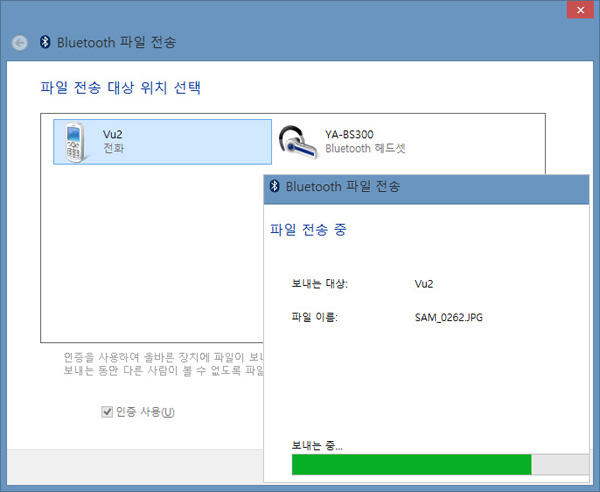600x492 pixels.
Task: Click the 전화 label under Vu2
Action: tap(113, 148)
